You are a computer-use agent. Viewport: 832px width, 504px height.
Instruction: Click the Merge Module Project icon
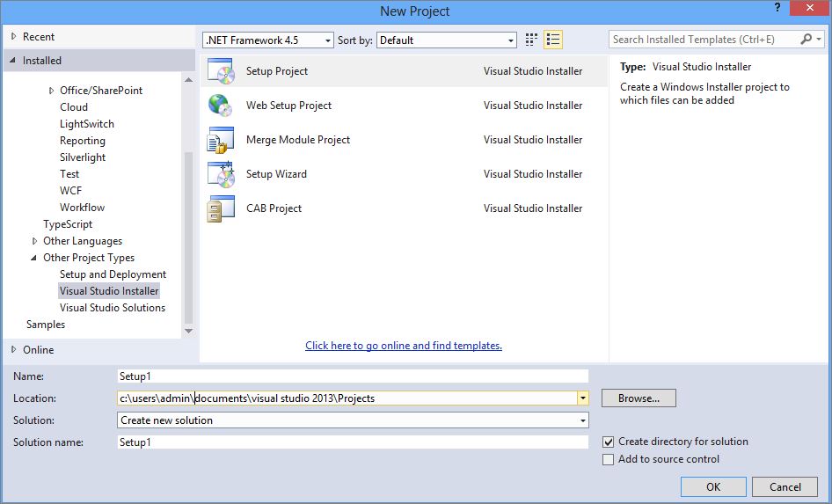point(221,140)
